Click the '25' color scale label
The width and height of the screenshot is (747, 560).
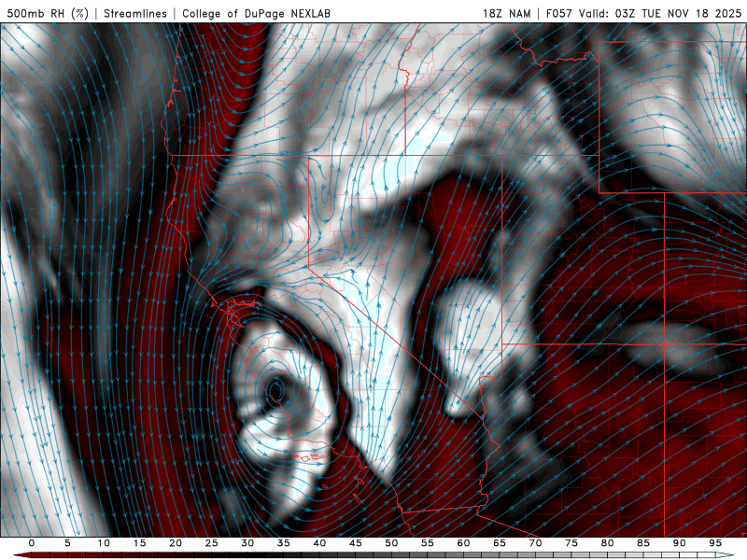(212, 543)
